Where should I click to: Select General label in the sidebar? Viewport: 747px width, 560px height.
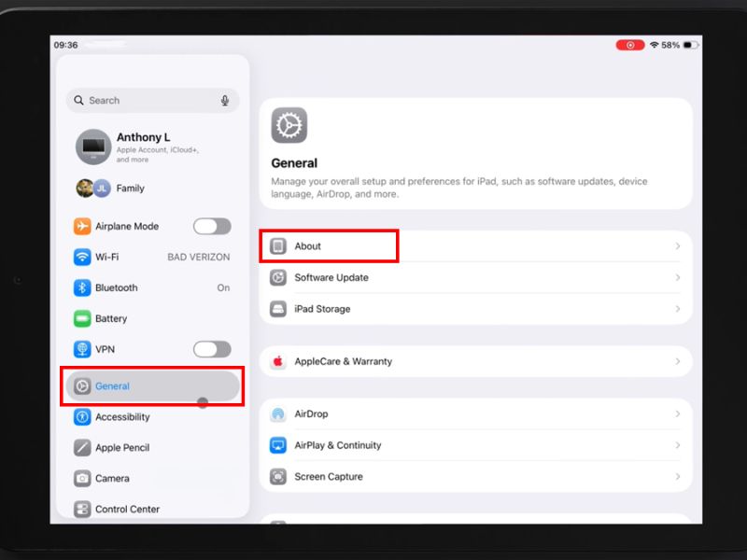pyautogui.click(x=112, y=386)
